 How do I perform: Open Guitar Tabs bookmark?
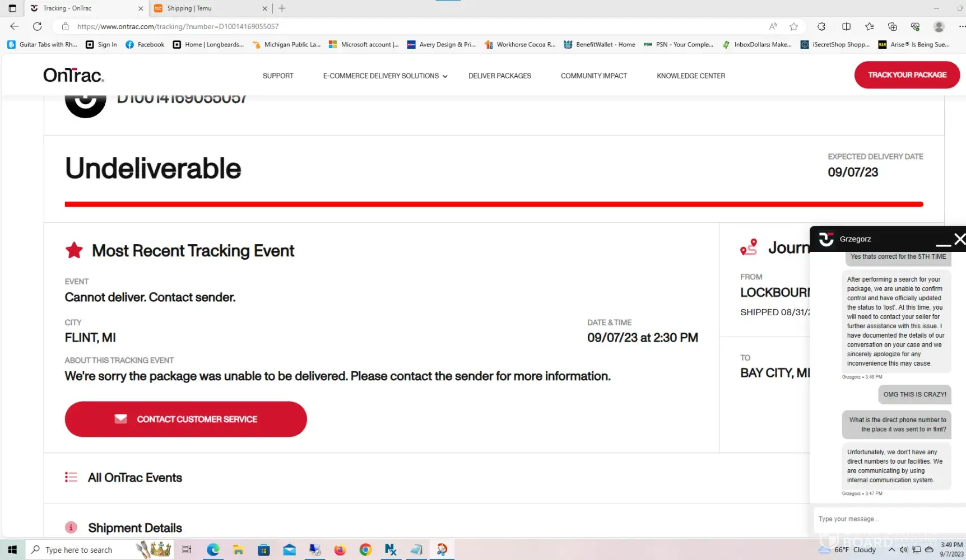pos(43,44)
